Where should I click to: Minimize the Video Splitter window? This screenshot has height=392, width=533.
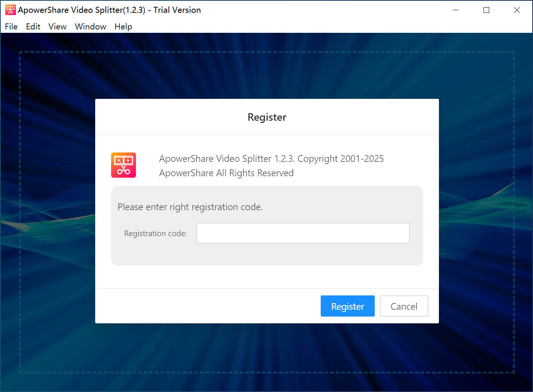tap(456, 10)
